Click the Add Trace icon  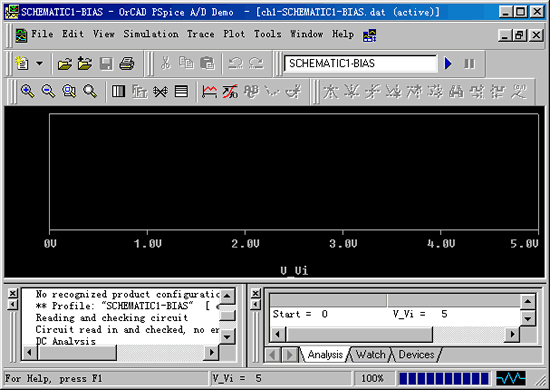pyautogui.click(x=209, y=92)
